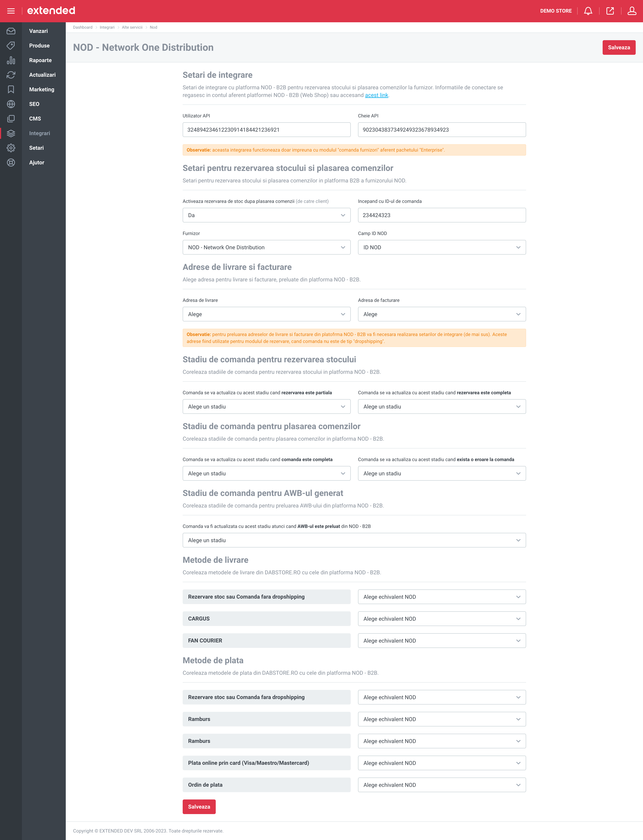
Task: Click Plata online prin card label
Action: point(266,763)
